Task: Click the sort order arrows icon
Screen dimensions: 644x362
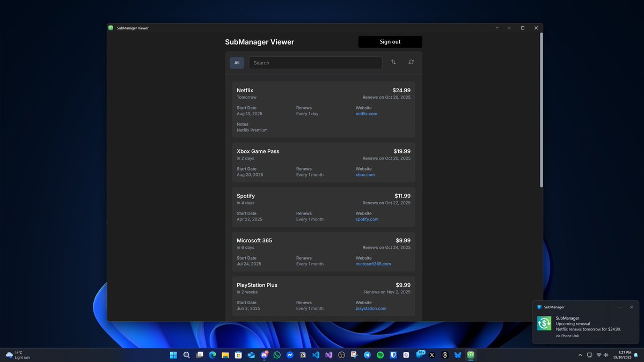Action: pos(393,62)
